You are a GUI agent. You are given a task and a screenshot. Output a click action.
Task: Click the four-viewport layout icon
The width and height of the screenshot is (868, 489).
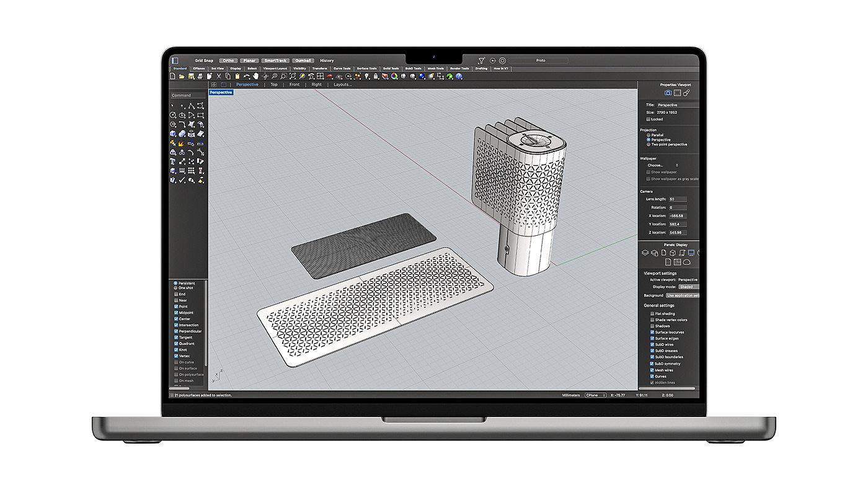321,76
